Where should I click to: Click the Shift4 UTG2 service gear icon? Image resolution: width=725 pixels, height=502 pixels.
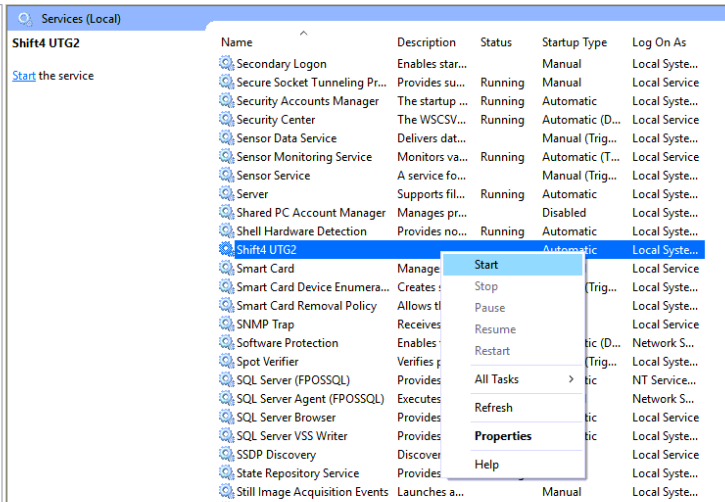(227, 250)
